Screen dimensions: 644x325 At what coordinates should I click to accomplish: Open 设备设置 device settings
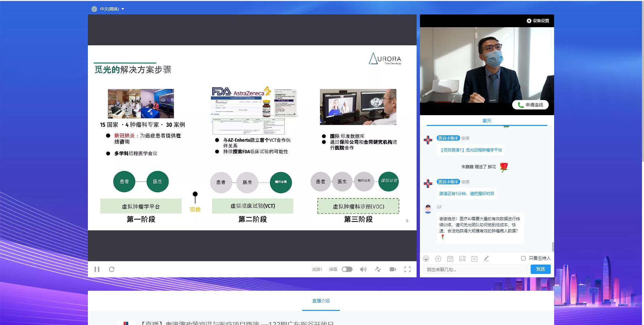click(x=538, y=21)
